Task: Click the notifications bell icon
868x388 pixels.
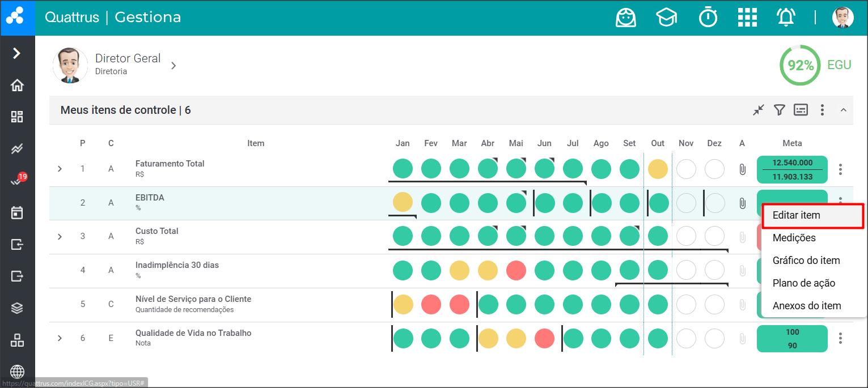Action: tap(785, 18)
